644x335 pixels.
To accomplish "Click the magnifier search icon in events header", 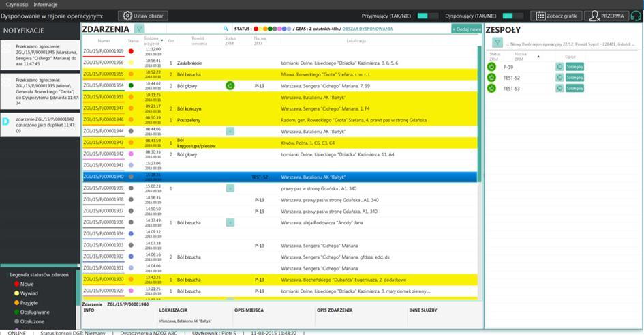I will pos(226,29).
